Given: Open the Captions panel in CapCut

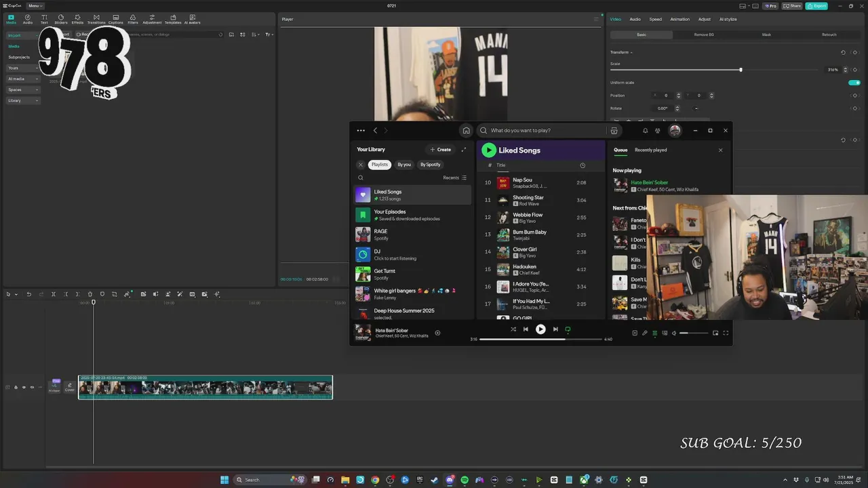Looking at the screenshot, I should tap(116, 19).
